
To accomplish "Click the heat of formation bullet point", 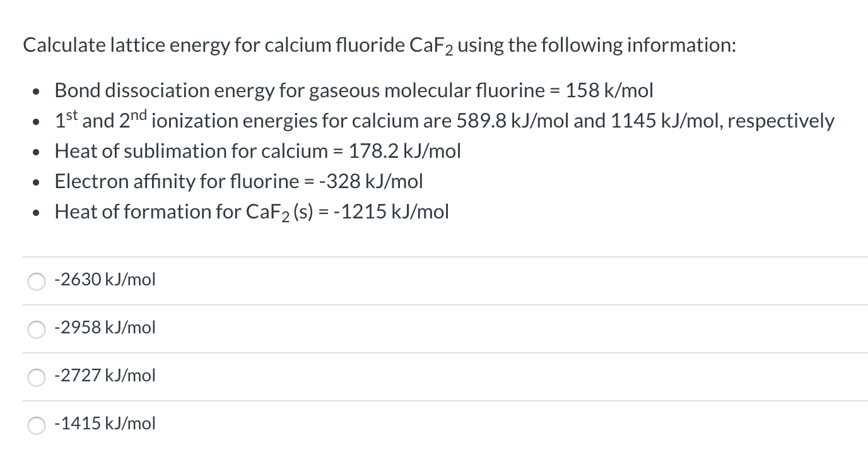I will pos(251,211).
